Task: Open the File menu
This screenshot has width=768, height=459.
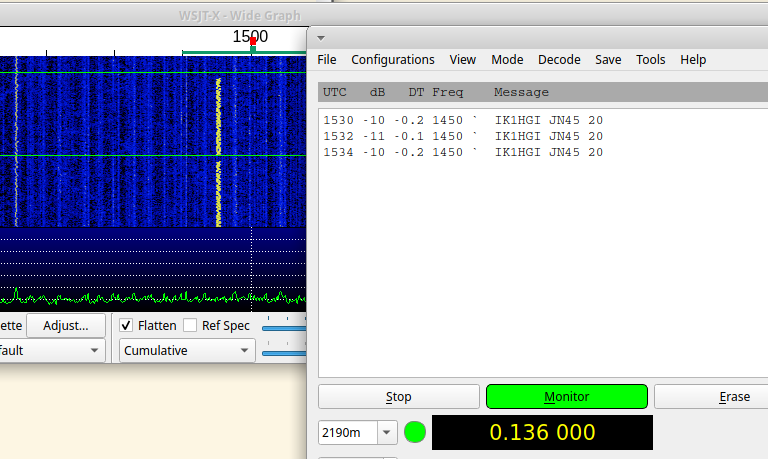Action: click(327, 60)
